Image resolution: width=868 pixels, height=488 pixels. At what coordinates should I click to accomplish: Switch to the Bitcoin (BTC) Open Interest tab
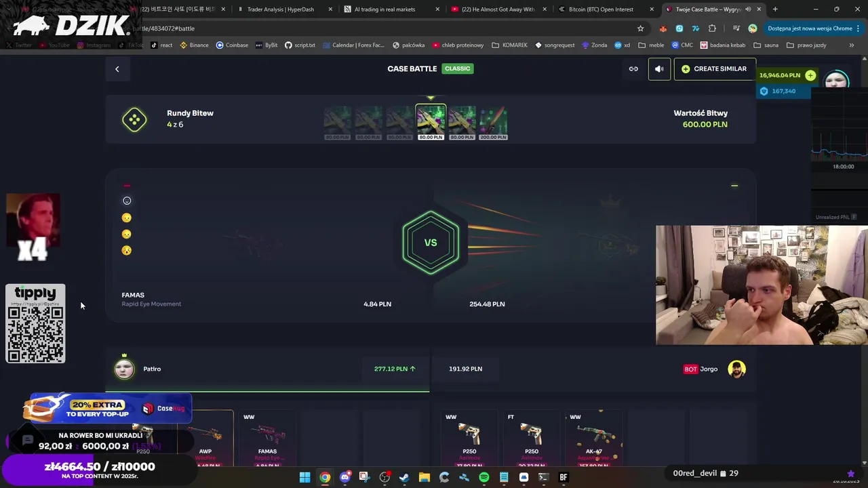pyautogui.click(x=606, y=9)
